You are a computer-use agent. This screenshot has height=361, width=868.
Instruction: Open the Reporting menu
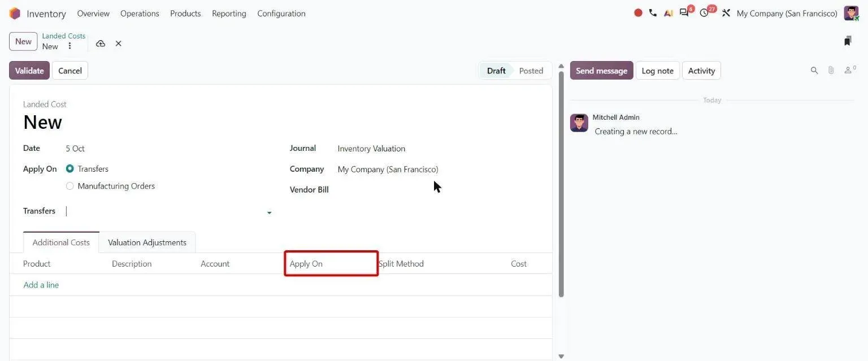(x=229, y=14)
